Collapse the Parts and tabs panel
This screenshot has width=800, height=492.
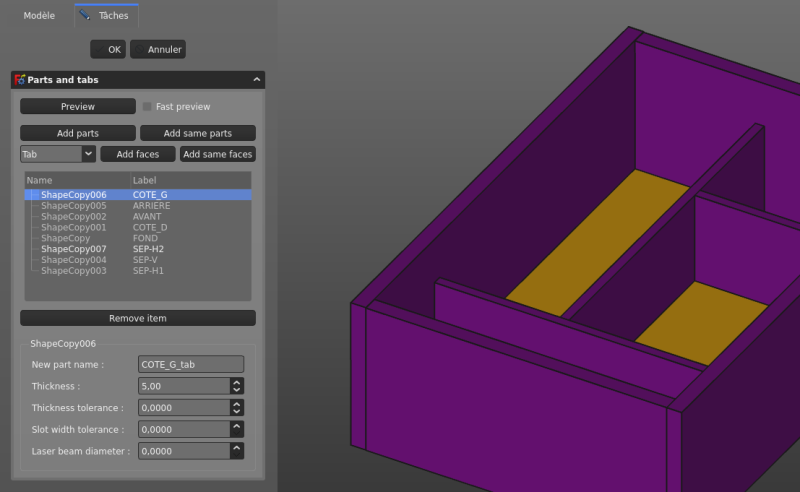257,80
